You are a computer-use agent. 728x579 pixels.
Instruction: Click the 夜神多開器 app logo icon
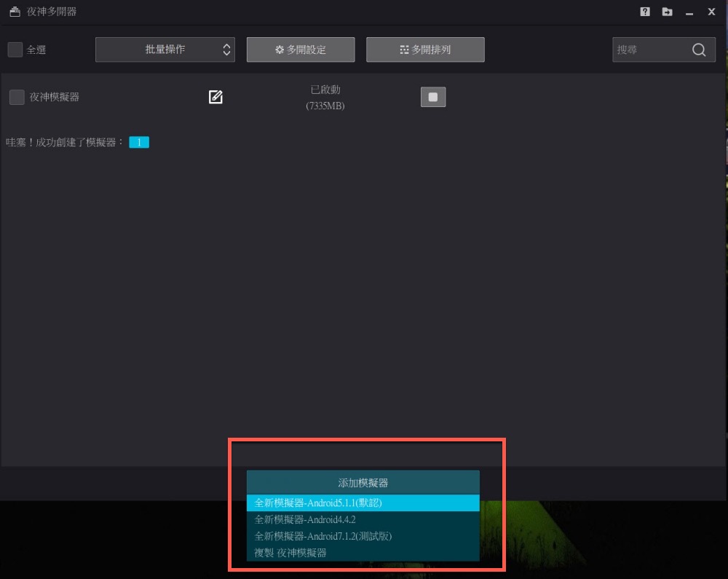click(x=15, y=12)
